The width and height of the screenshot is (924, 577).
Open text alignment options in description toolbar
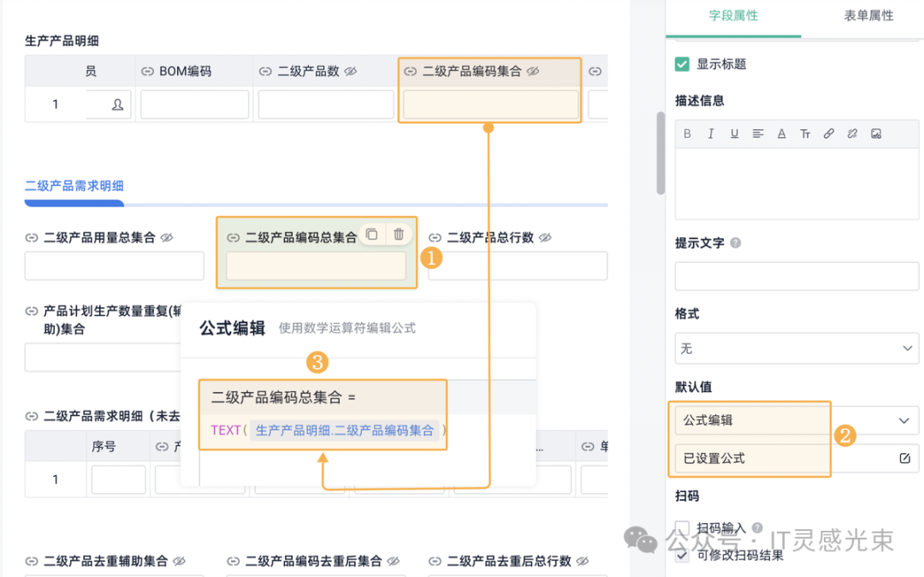click(758, 134)
